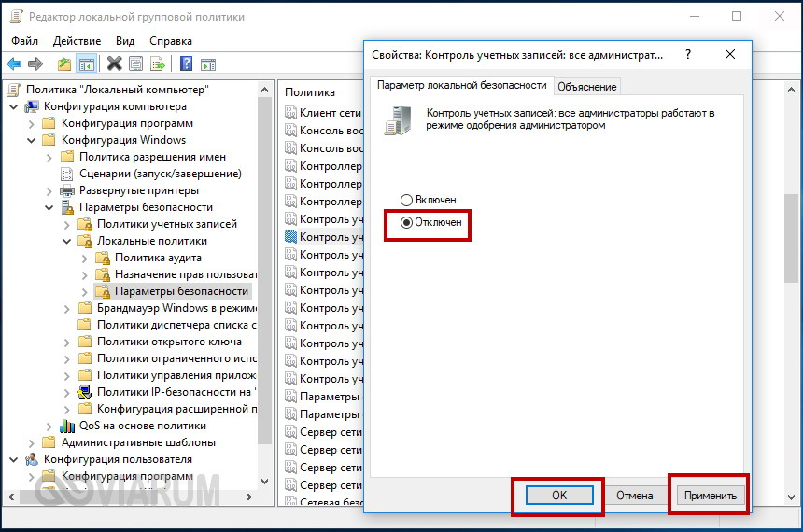Click the blue Back arrow toolbar icon
Viewport: 803px width, 532px height.
pos(14,63)
